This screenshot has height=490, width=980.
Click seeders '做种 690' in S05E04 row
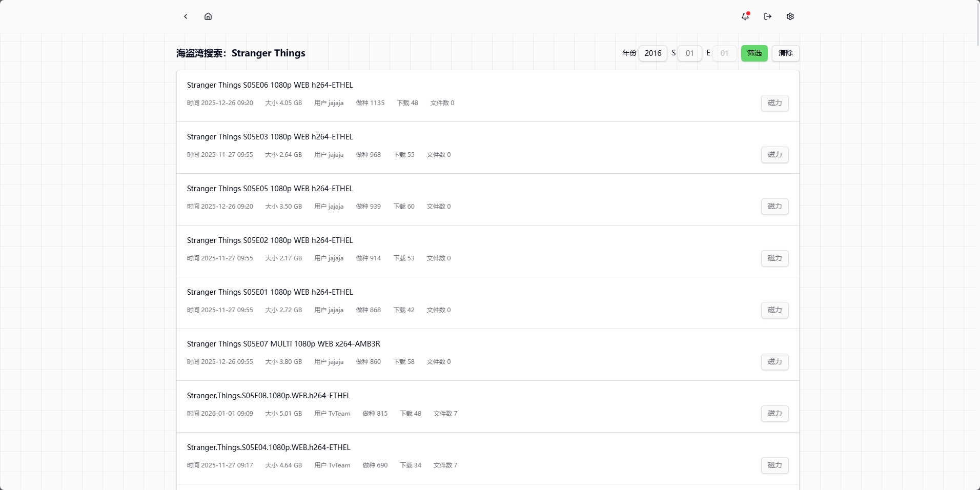click(x=375, y=465)
